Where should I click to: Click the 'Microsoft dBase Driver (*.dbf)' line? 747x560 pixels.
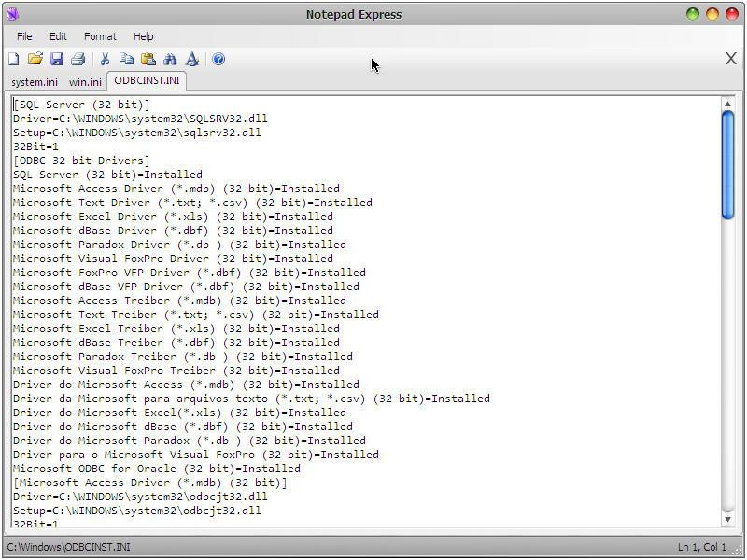(173, 231)
